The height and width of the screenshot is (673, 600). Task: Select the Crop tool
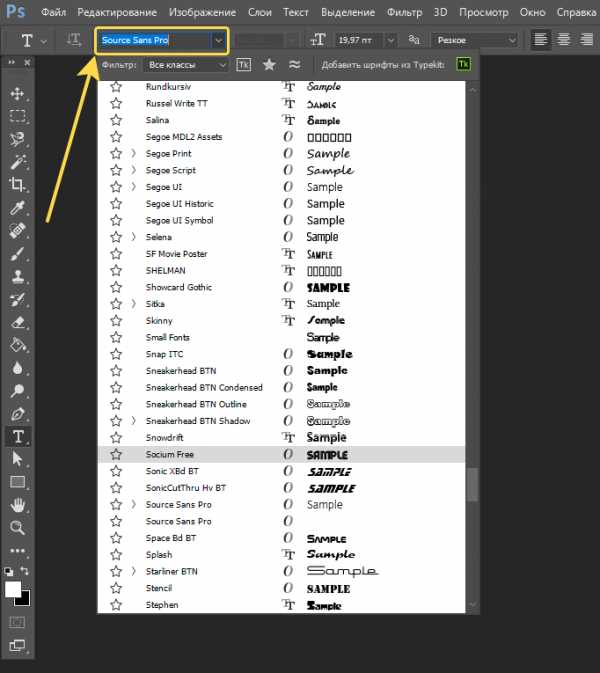[17, 185]
